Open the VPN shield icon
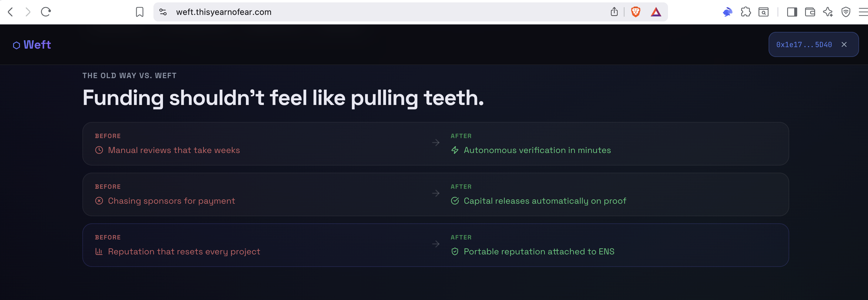Screen dimensions: 868x300 coord(846,12)
